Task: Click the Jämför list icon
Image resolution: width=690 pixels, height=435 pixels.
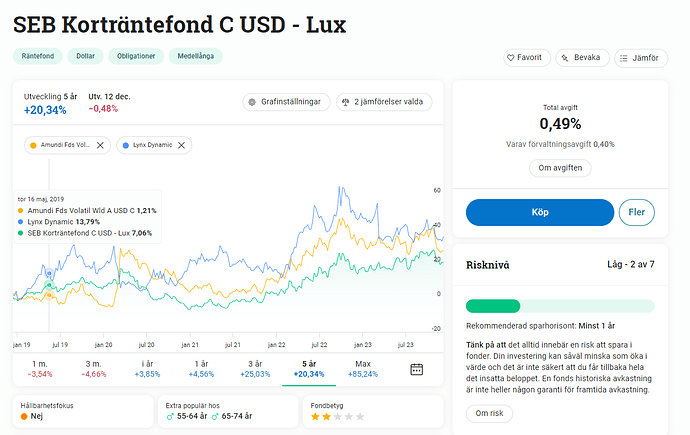Action: pyautogui.click(x=624, y=58)
